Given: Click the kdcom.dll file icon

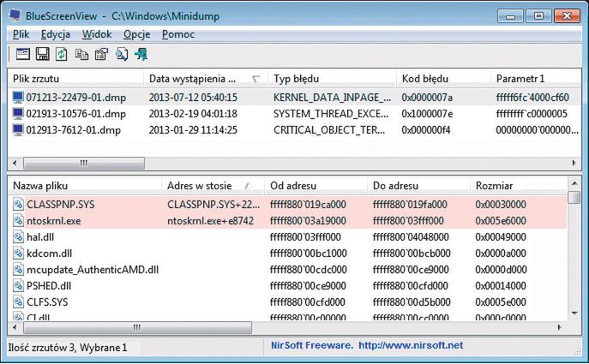Looking at the screenshot, I should coord(18,253).
